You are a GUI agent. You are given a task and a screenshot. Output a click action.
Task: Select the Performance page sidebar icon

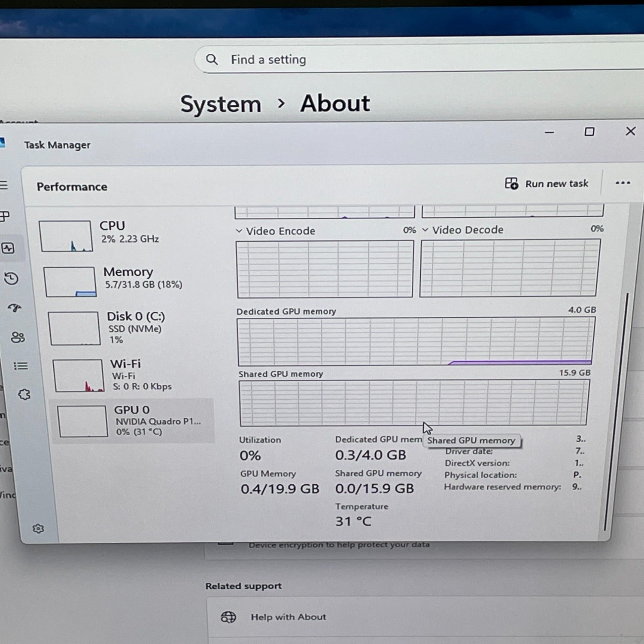coord(8,248)
